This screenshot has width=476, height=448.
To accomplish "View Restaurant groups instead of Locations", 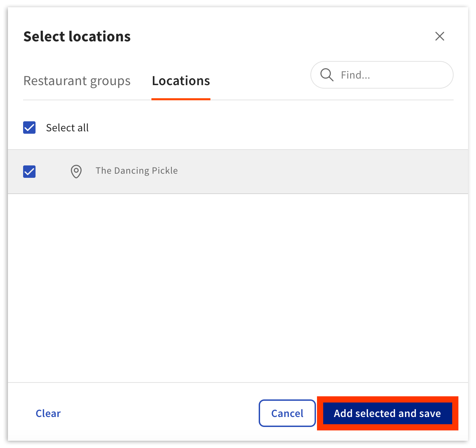I will coord(77,81).
